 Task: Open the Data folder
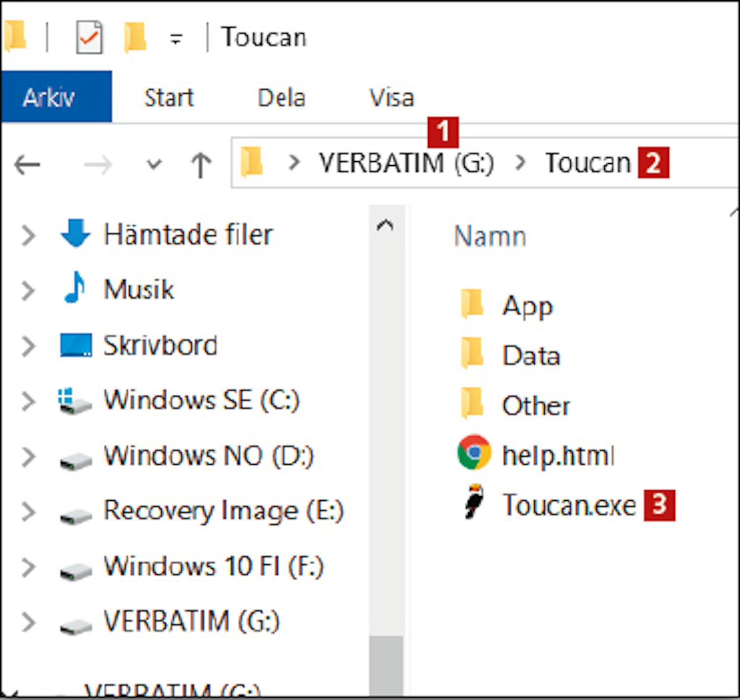[x=531, y=355]
